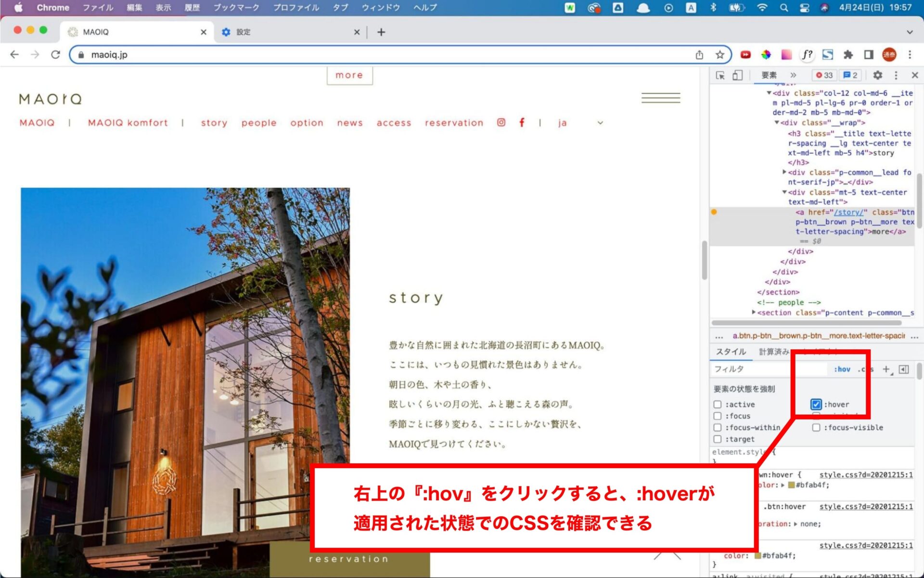Uncheck the :hover state checkbox
Viewport: 924px width, 578px height.
point(816,404)
